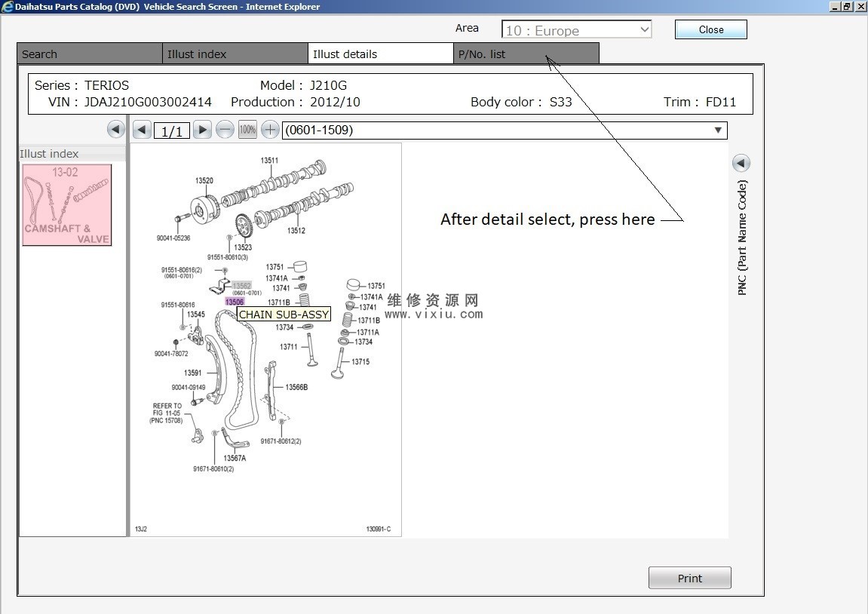Select part number 13562 in diagram
The image size is (868, 614).
pos(242,286)
